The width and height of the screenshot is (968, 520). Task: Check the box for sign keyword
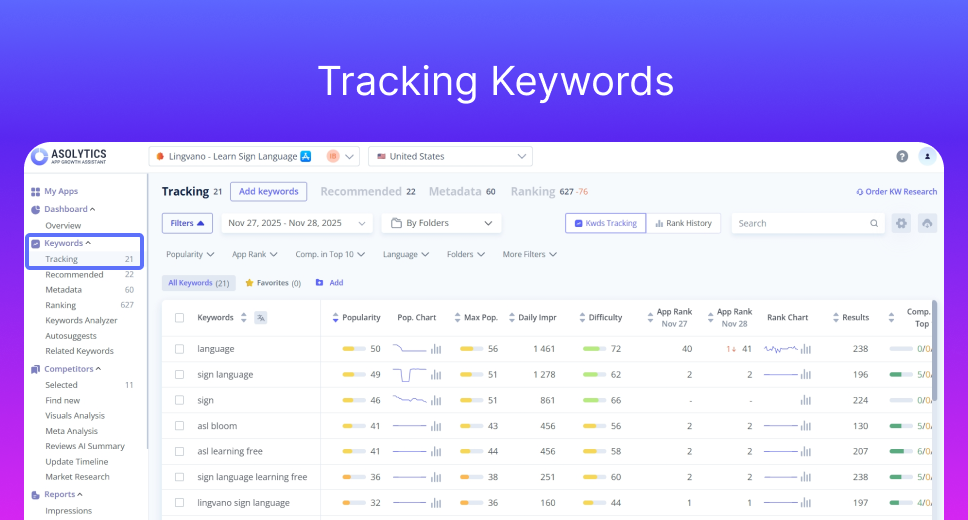pyautogui.click(x=179, y=400)
